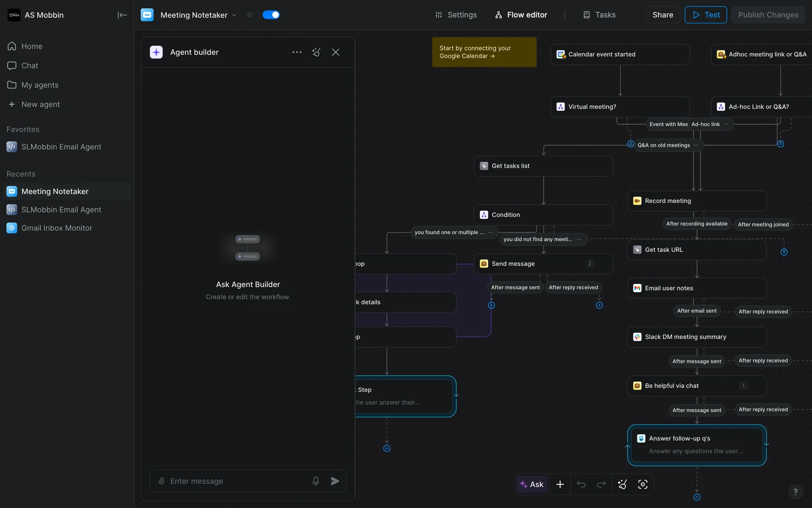Toggle the Meeting Notetaker agent on/off switch
Viewport: 812px width, 508px height.
click(x=271, y=15)
